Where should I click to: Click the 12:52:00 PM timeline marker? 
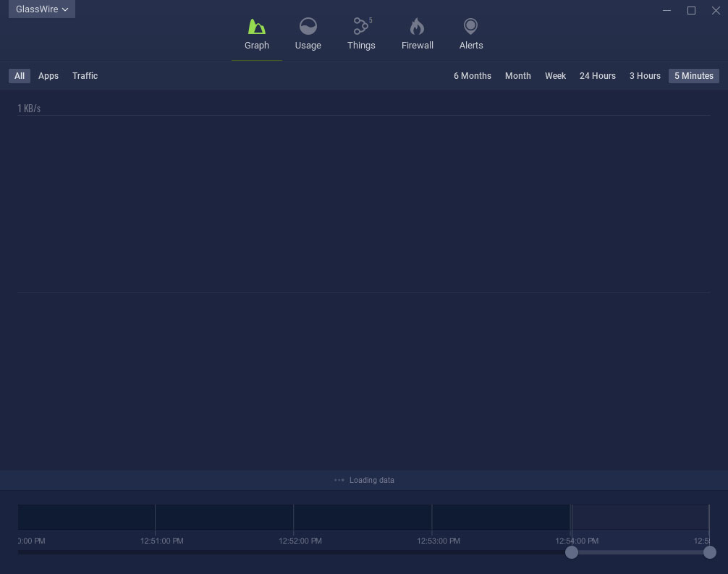click(x=300, y=541)
